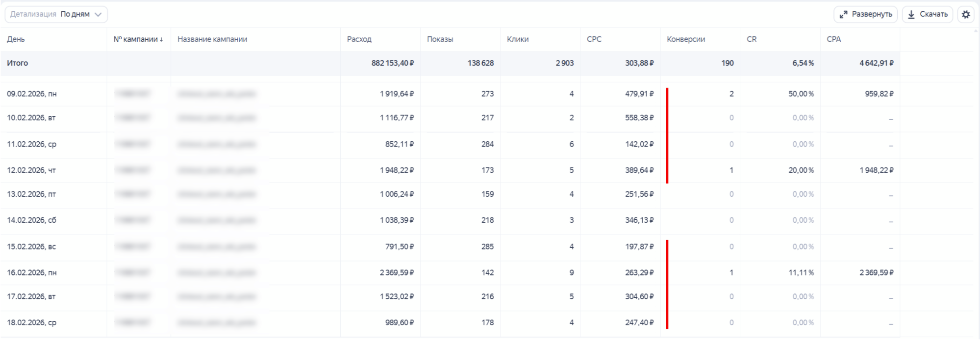Viewport: 980px width, 340px height.
Task: Open the table settings gear icon
Action: [966, 15]
